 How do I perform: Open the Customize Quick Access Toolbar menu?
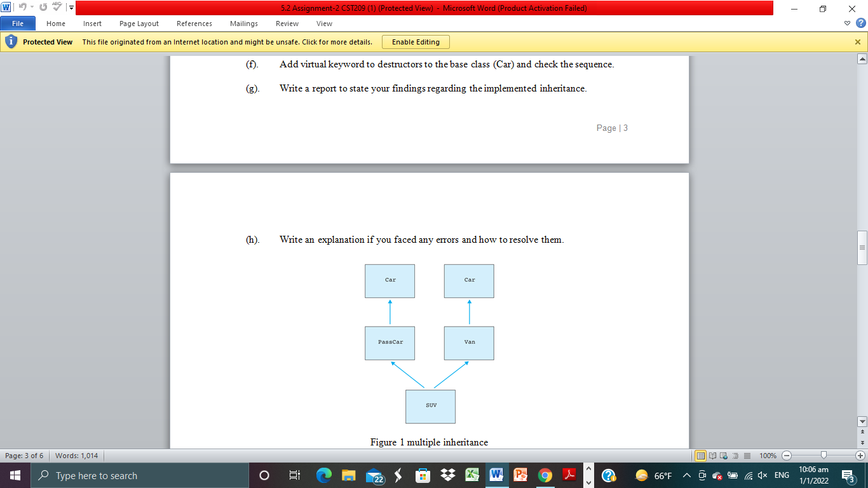(71, 7)
